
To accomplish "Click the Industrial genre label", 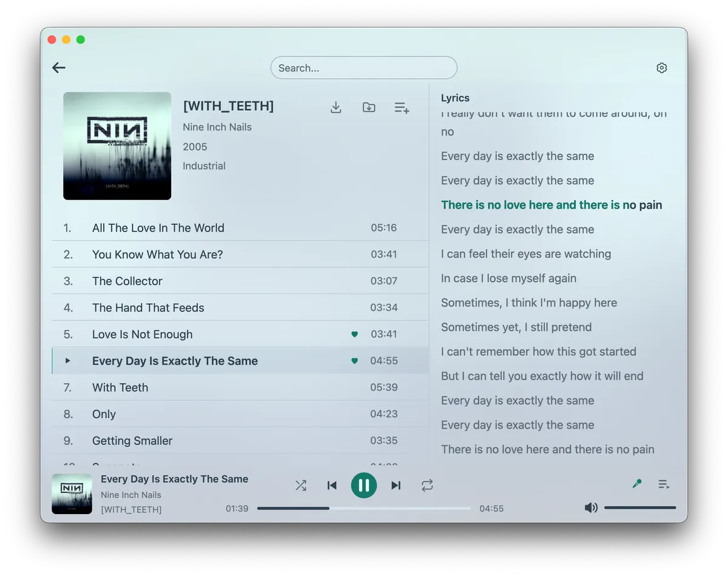I will (x=204, y=166).
